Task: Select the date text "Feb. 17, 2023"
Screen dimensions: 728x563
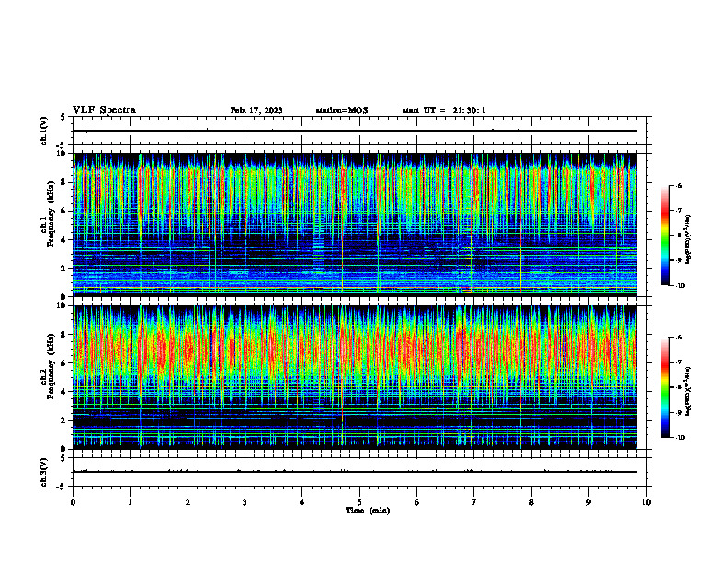Action: (256, 110)
